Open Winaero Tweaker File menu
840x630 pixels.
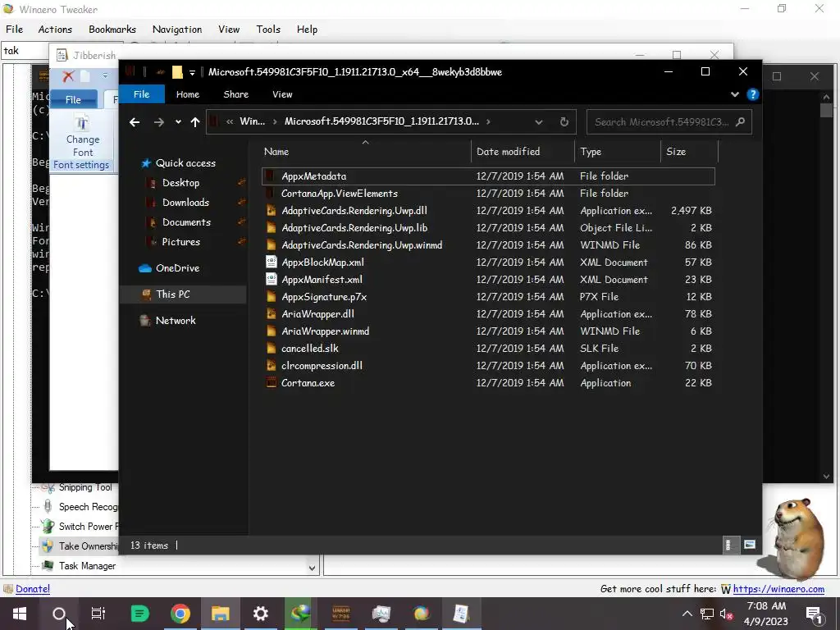15,30
